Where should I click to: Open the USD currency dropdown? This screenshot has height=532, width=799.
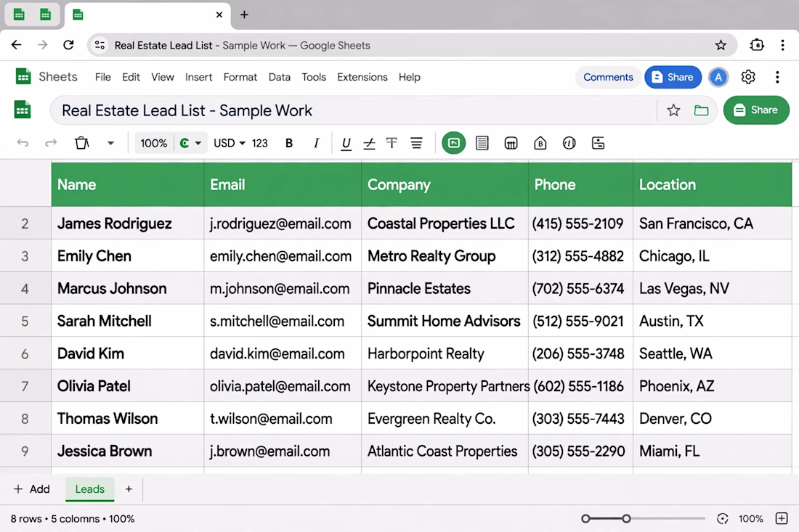point(230,143)
